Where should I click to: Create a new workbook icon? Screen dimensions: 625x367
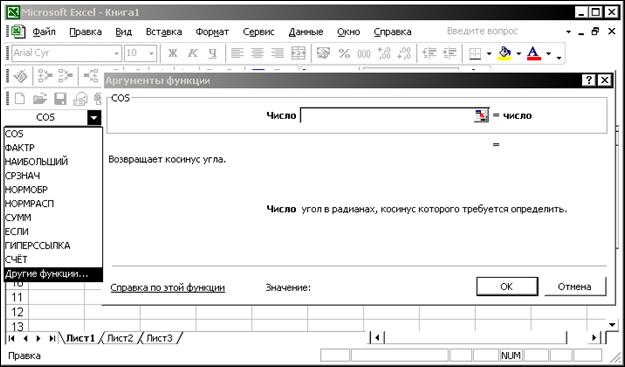click(20, 98)
